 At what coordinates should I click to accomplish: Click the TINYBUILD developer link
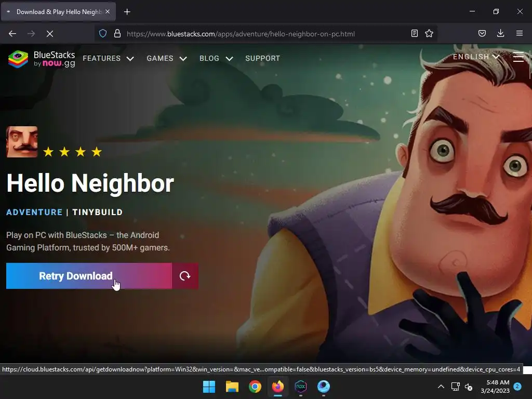97,212
